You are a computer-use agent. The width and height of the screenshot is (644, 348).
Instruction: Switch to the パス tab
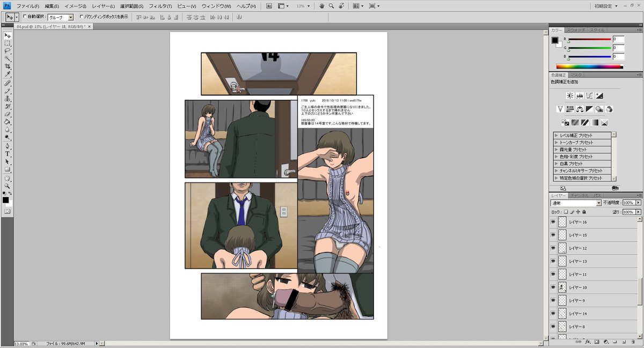pos(597,196)
